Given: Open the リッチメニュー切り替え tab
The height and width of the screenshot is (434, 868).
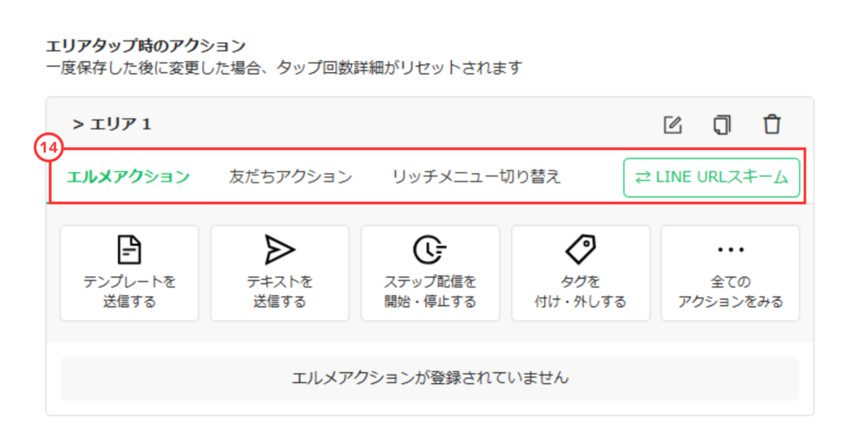Looking at the screenshot, I should click(476, 177).
